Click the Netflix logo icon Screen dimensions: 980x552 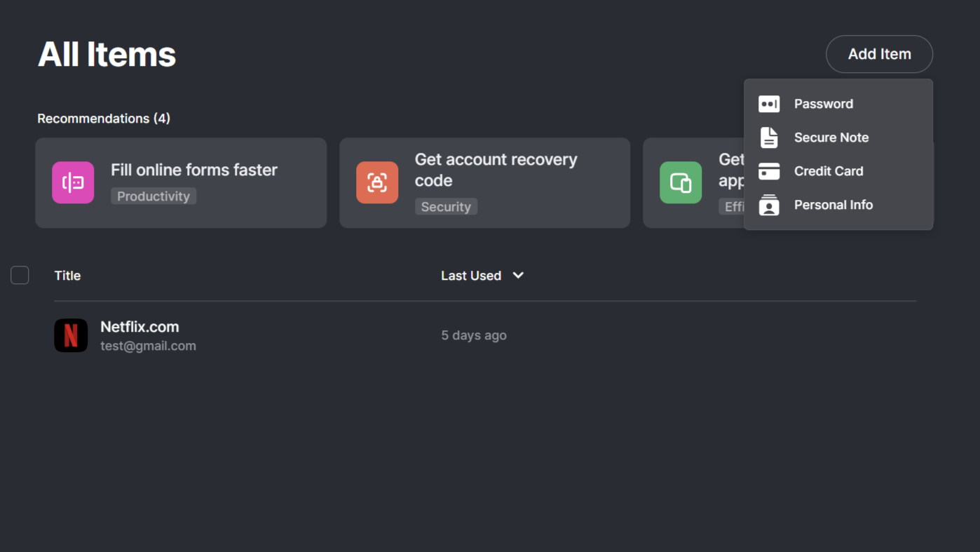(71, 335)
